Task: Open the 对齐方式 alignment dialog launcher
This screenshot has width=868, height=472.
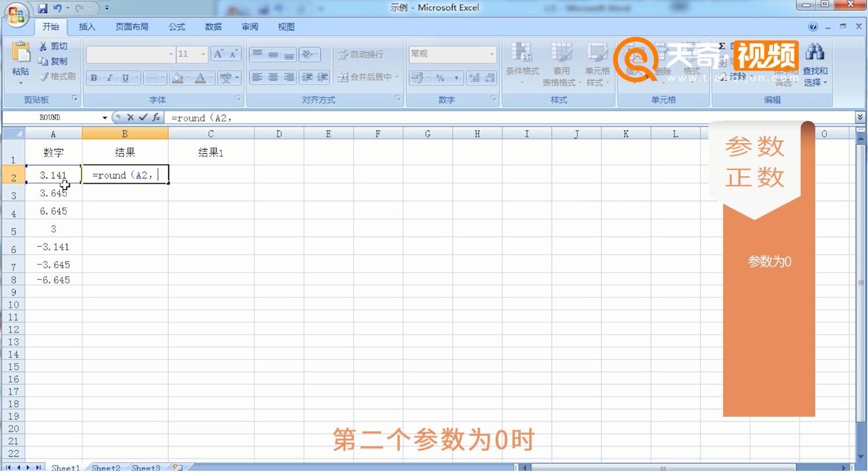Action: coord(398,99)
